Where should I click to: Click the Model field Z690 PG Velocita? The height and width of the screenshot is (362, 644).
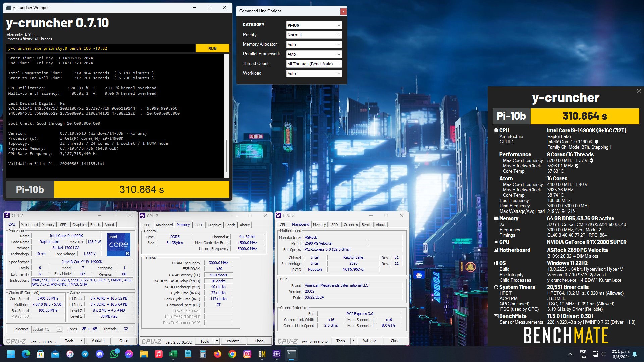pos(335,243)
